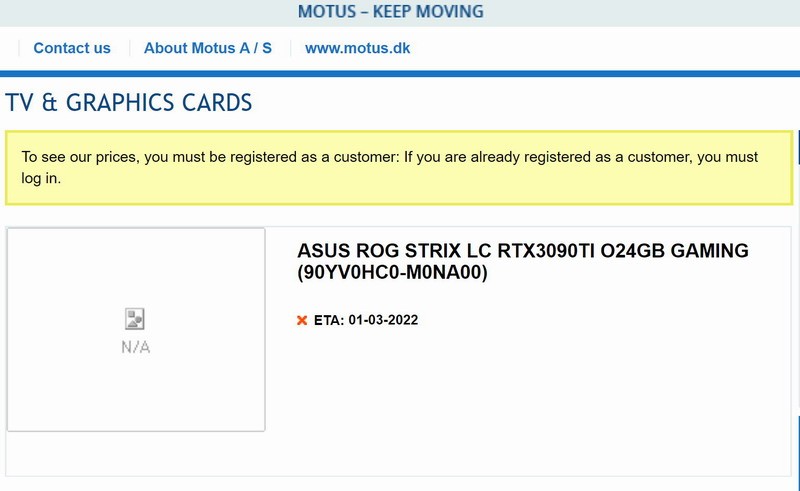Click blank space right of ETA date
This screenshot has width=800, height=491.
(600, 320)
